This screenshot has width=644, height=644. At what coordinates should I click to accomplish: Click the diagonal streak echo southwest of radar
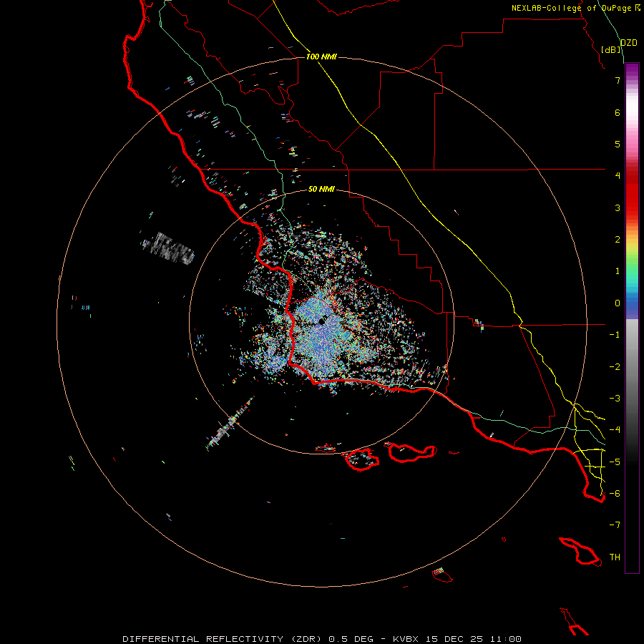coord(230,423)
